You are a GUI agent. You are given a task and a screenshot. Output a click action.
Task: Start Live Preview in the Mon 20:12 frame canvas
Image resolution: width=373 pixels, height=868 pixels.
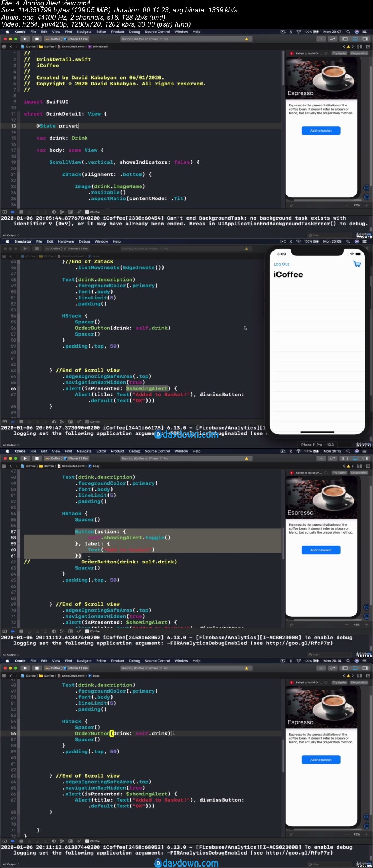pyautogui.click(x=366, y=607)
